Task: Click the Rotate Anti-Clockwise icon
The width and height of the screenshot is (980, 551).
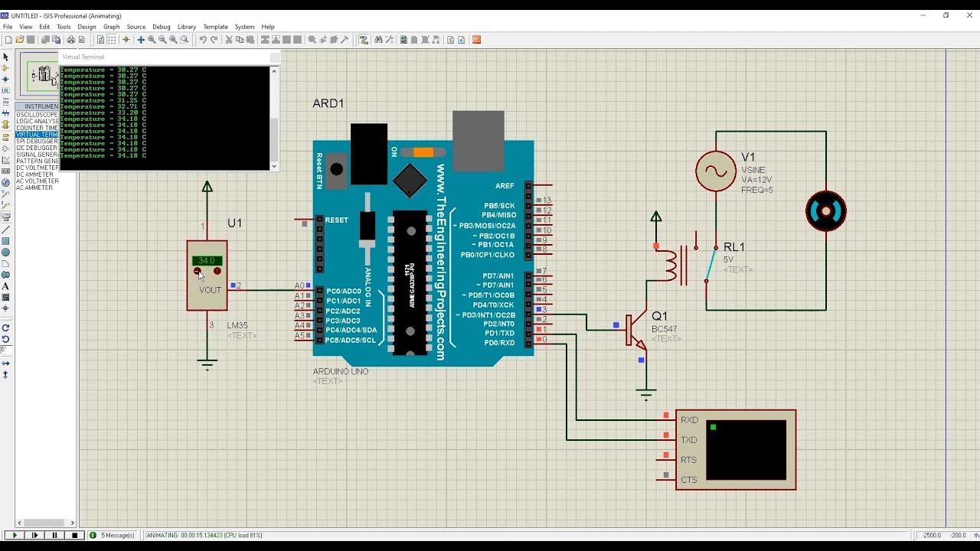Action: tap(5, 339)
